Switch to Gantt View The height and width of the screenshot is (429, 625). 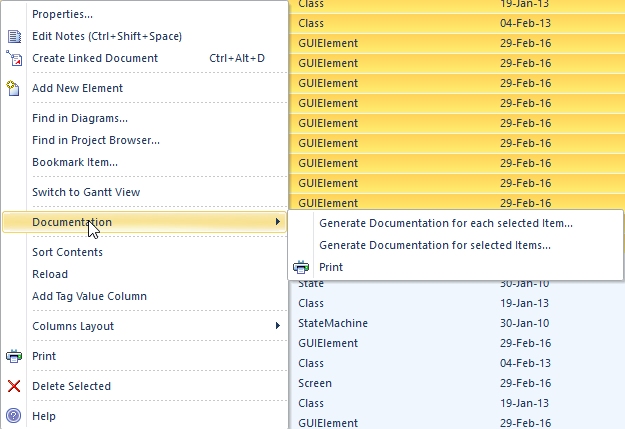pos(86,192)
